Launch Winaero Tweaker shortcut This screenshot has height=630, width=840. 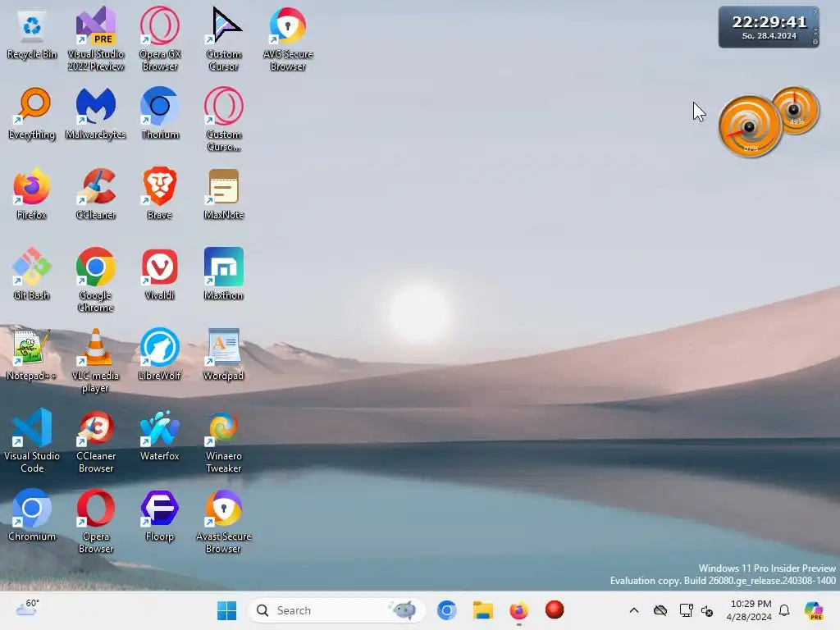224,441
